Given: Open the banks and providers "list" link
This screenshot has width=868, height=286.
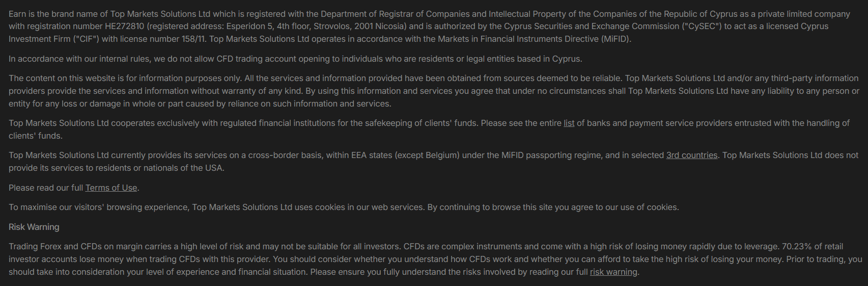Looking at the screenshot, I should coord(569,123).
